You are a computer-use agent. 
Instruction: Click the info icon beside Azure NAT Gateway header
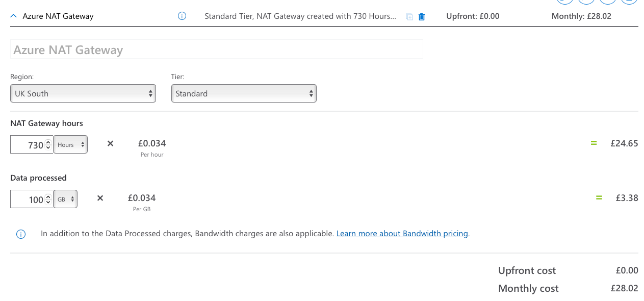(182, 16)
